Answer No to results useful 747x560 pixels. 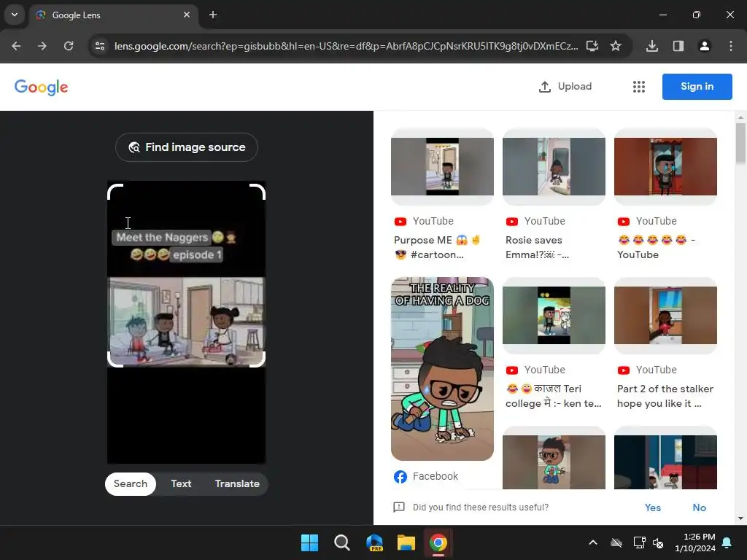click(700, 507)
